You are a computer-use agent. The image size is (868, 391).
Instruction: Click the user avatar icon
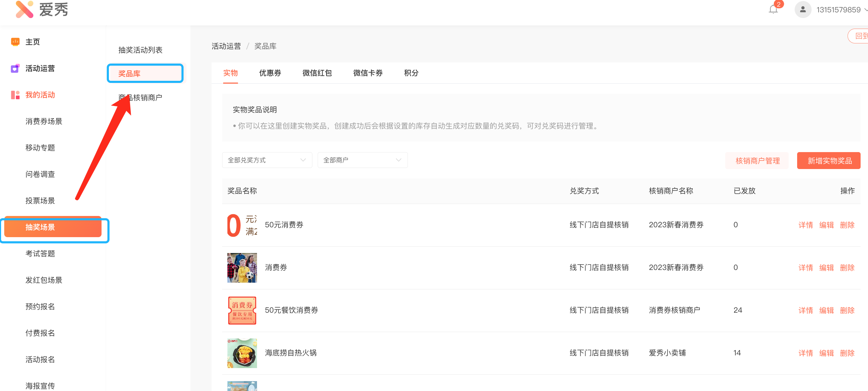click(x=803, y=10)
